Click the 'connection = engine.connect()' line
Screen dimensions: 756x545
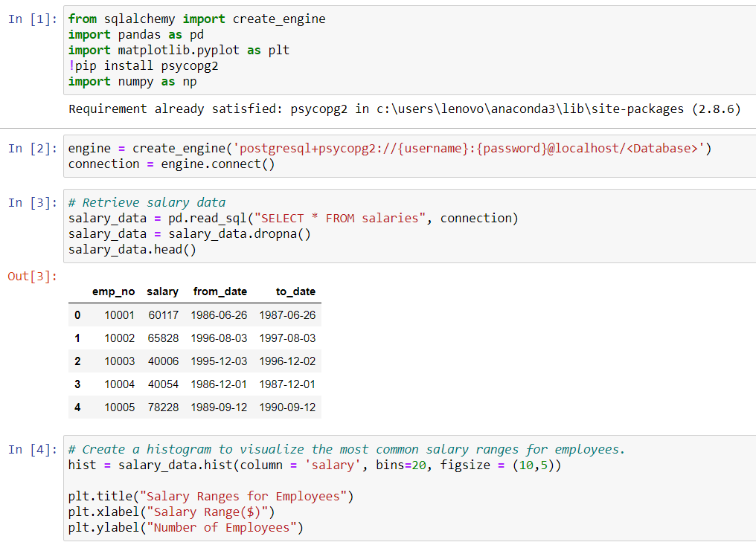coord(172,164)
